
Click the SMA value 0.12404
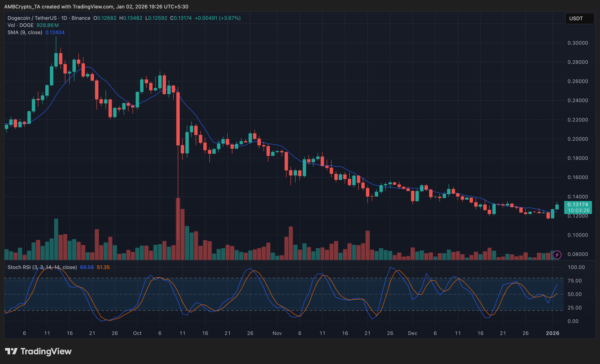tap(55, 32)
